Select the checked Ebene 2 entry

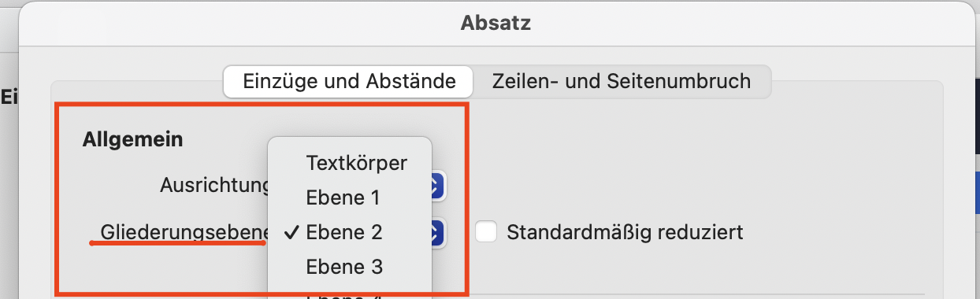point(343,232)
